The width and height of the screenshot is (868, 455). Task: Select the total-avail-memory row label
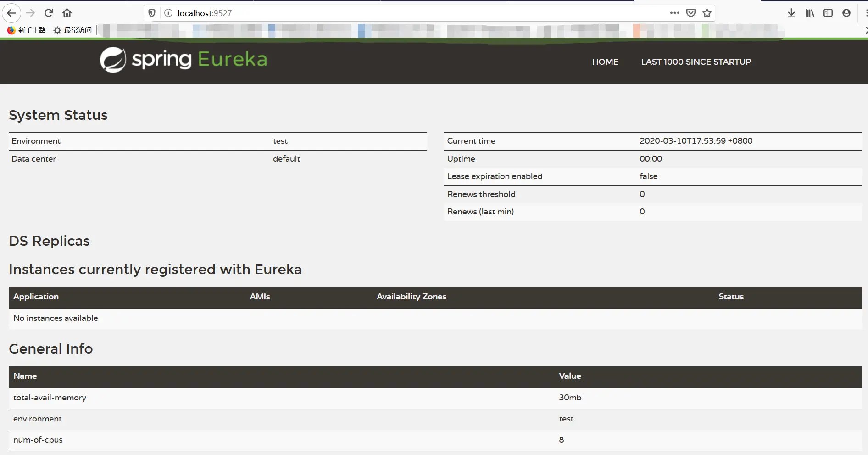click(x=50, y=398)
